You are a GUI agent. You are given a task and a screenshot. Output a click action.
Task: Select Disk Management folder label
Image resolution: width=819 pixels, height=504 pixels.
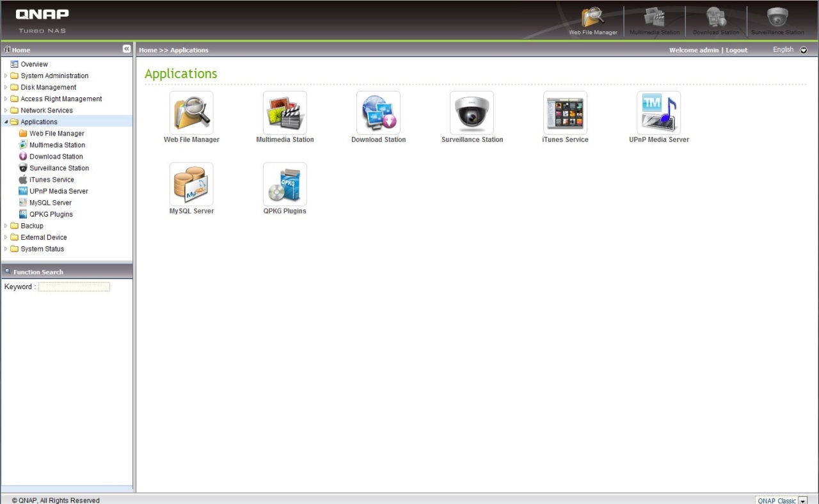click(48, 88)
